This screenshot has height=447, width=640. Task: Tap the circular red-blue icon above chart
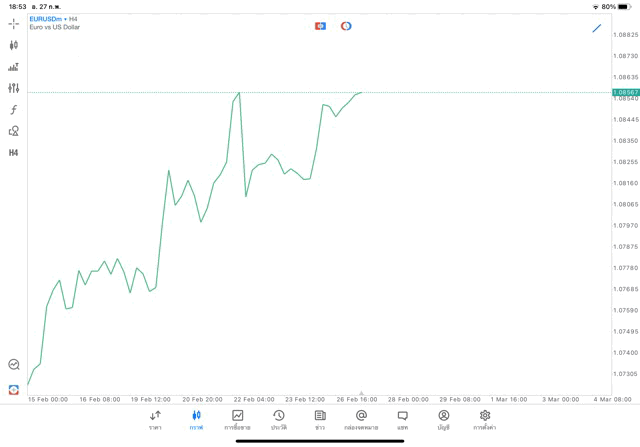(346, 26)
